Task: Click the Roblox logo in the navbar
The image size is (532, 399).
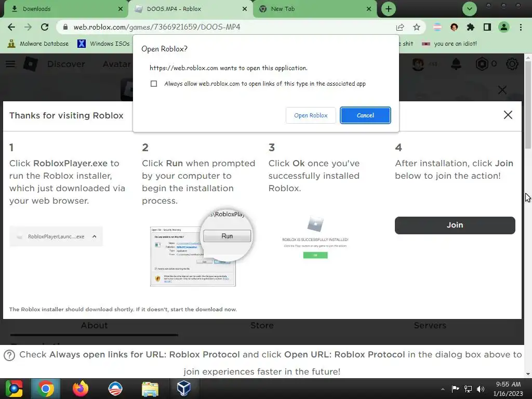Action: coord(30,64)
